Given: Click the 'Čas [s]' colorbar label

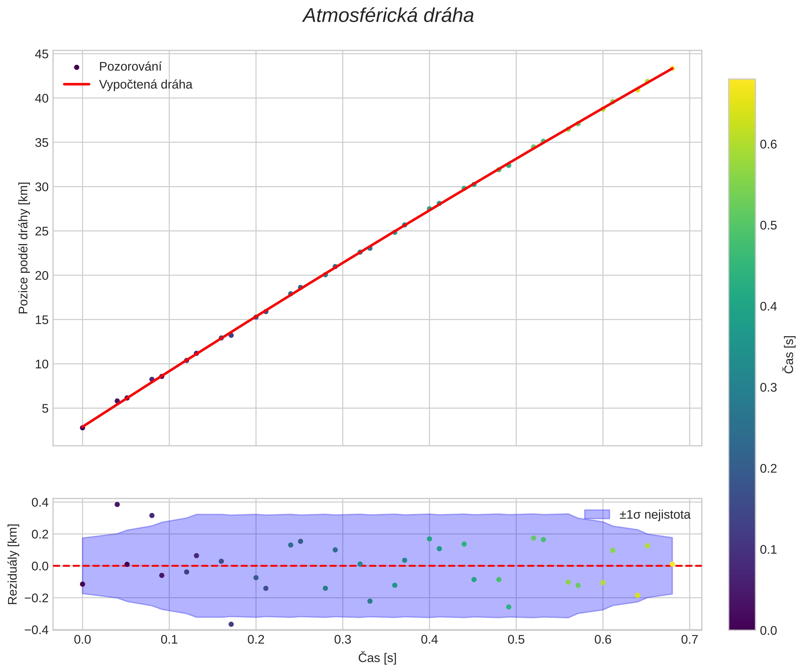Looking at the screenshot, I should coord(789,354).
